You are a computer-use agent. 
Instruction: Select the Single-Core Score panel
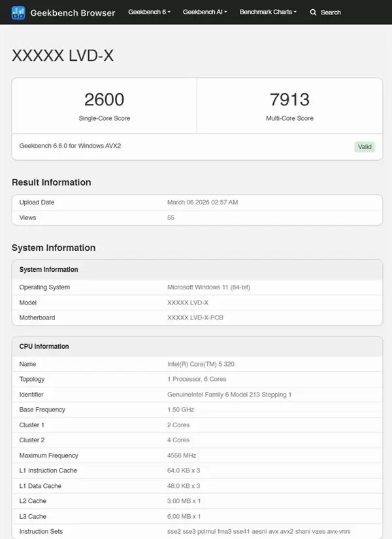pyautogui.click(x=105, y=106)
